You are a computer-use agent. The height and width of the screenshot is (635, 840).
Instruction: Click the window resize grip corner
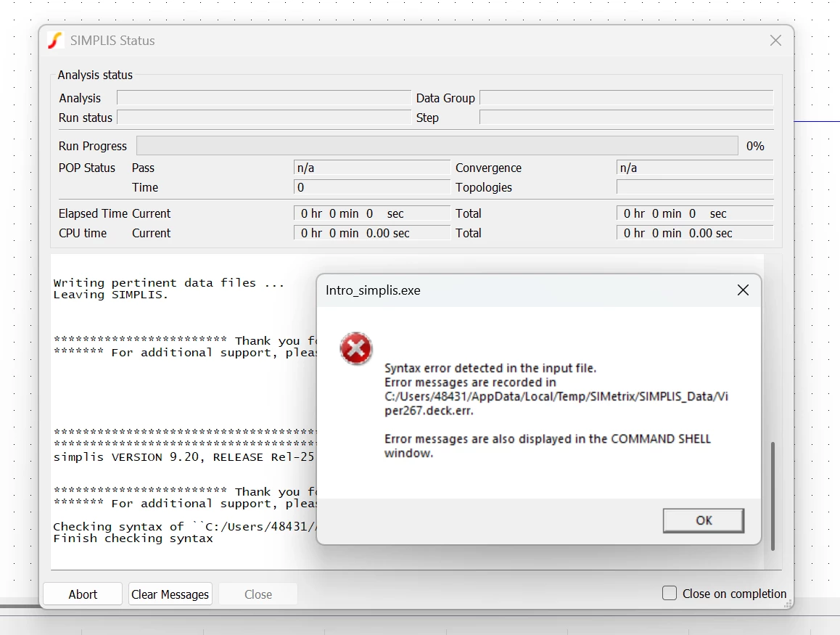(788, 604)
